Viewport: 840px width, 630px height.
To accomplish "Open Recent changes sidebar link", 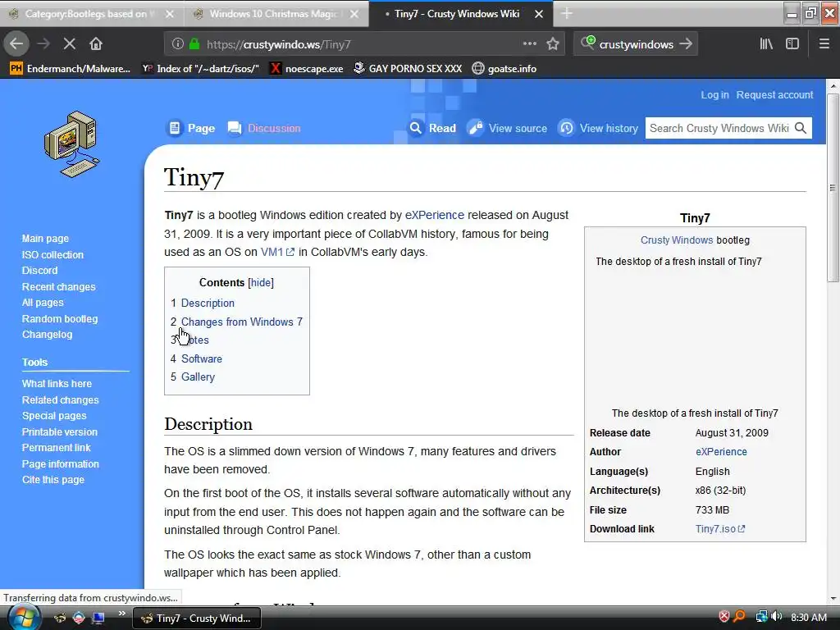I will coord(58,286).
